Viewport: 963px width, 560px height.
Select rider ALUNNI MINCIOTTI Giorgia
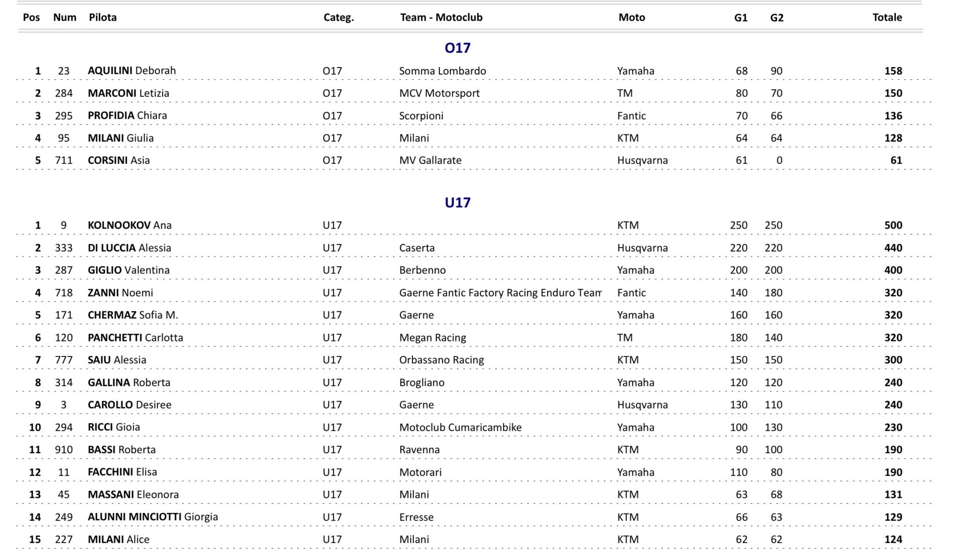(152, 517)
